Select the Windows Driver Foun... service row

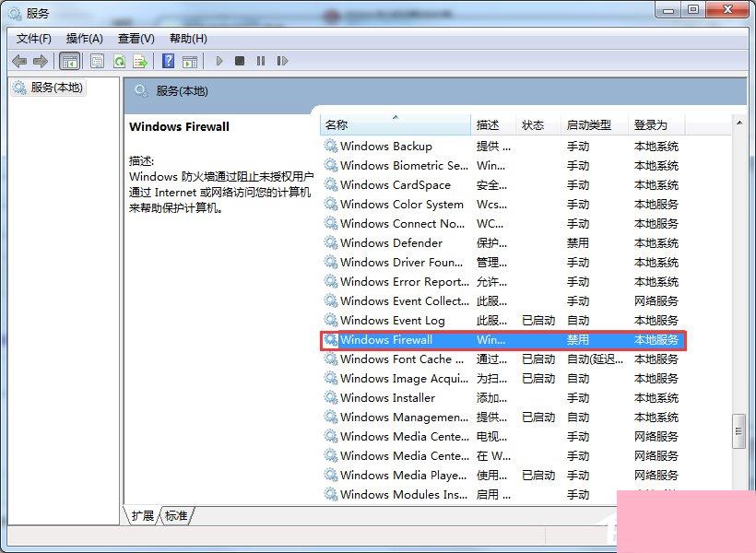click(x=502, y=262)
